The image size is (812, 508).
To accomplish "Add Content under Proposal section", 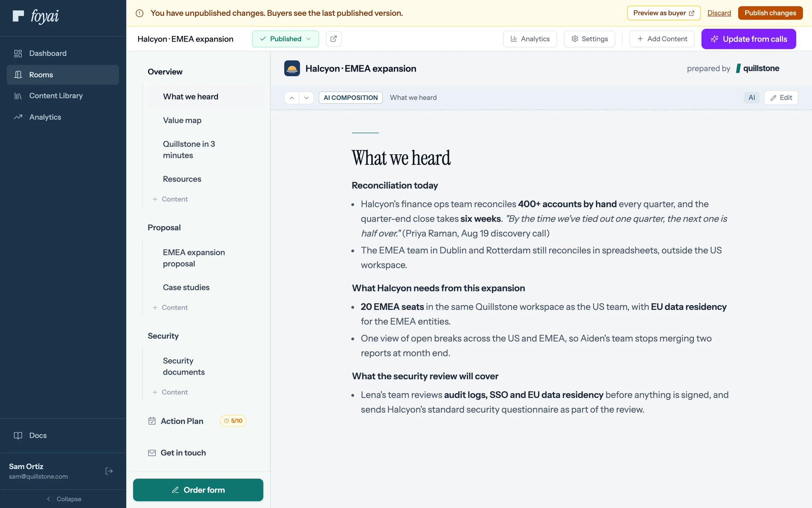I will (170, 308).
